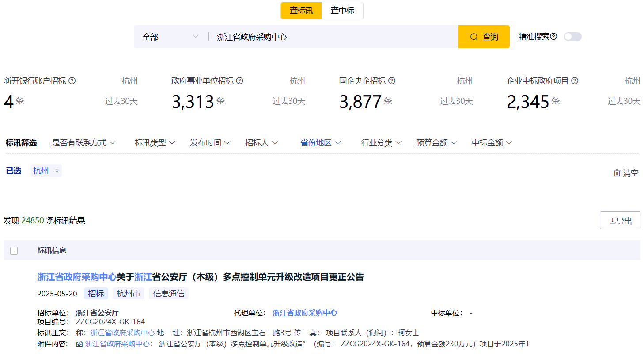The width and height of the screenshot is (644, 356).
Task: Click help icon next to 新开银行账户招标
Action: tap(72, 81)
